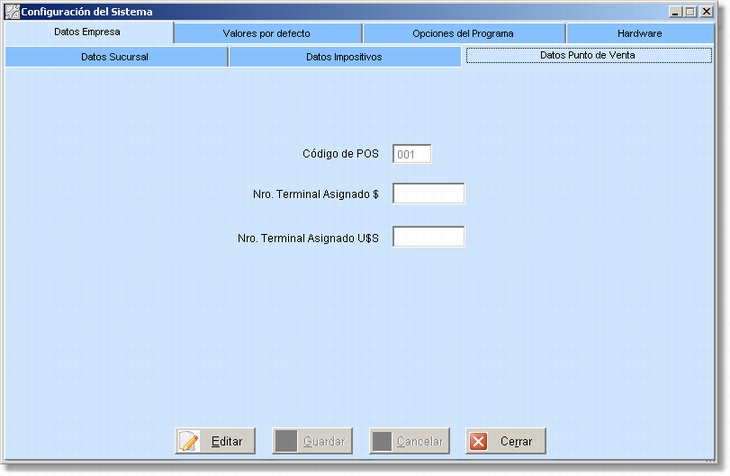Select the Hardware tab
The image size is (730, 476).
tap(639, 34)
